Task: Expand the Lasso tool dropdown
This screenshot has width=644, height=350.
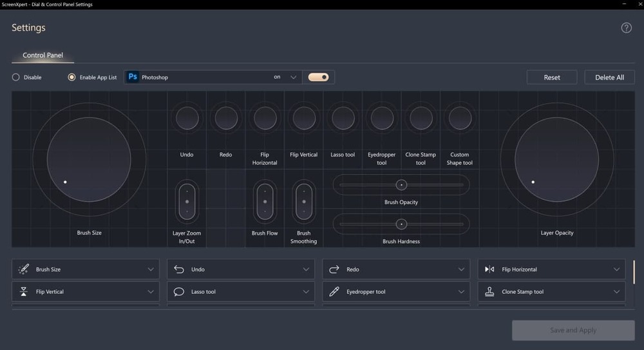Action: [x=306, y=291]
